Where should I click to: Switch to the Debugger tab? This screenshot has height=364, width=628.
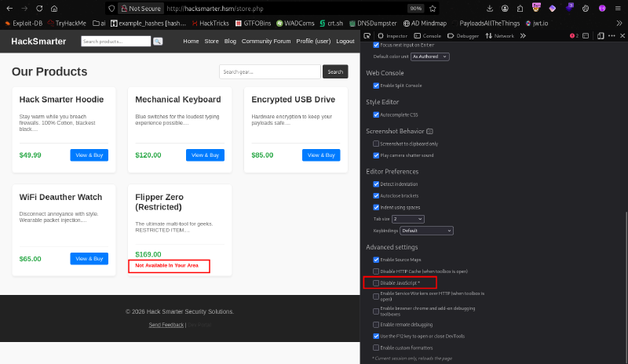pos(462,35)
